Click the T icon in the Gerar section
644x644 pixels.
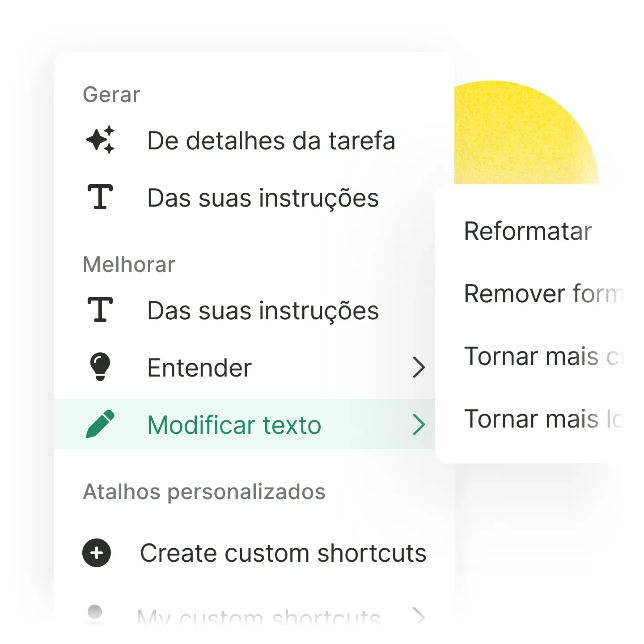[100, 197]
